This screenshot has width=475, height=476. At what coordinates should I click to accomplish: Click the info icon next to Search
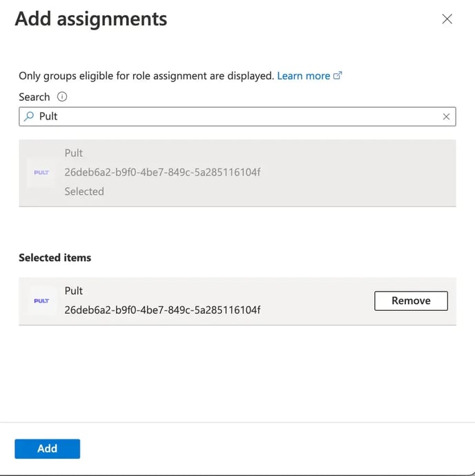tap(62, 97)
